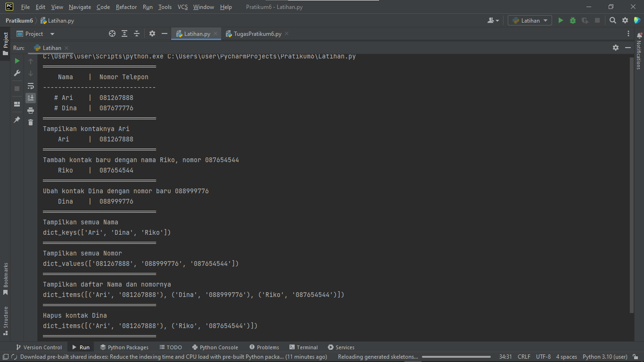Change the UTF-8 file encoding in status bar
Image resolution: width=644 pixels, height=362 pixels.
coord(543,357)
